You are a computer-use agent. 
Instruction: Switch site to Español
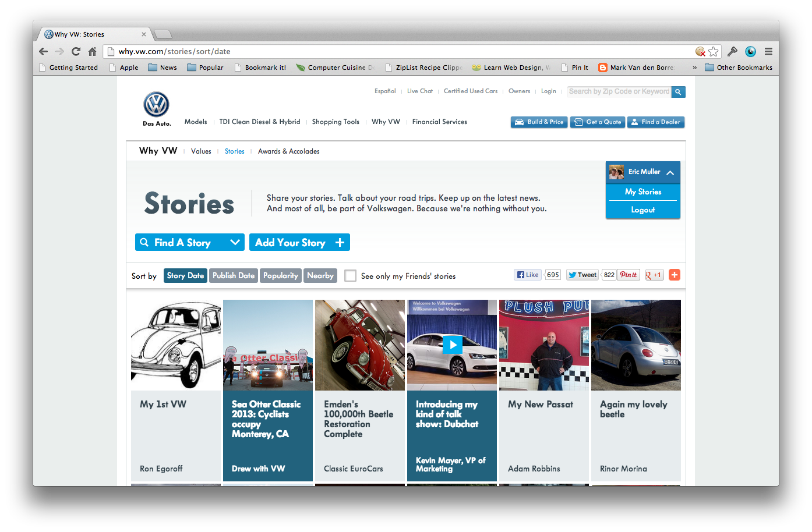tap(385, 91)
